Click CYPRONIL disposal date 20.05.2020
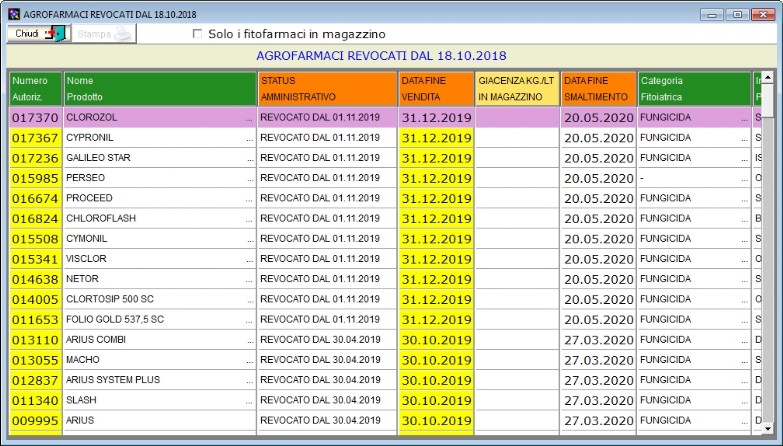783x446 pixels. [x=599, y=138]
